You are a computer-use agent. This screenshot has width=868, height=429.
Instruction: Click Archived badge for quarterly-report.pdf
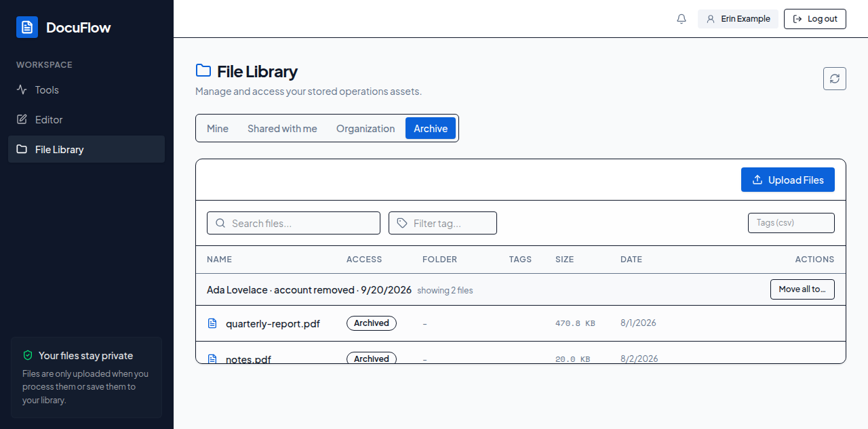click(372, 323)
